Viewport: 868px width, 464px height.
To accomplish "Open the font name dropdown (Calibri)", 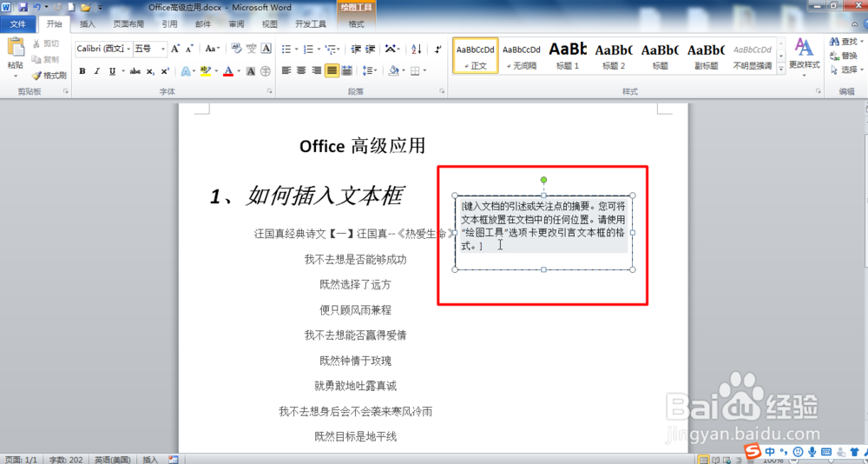I will click(x=128, y=49).
